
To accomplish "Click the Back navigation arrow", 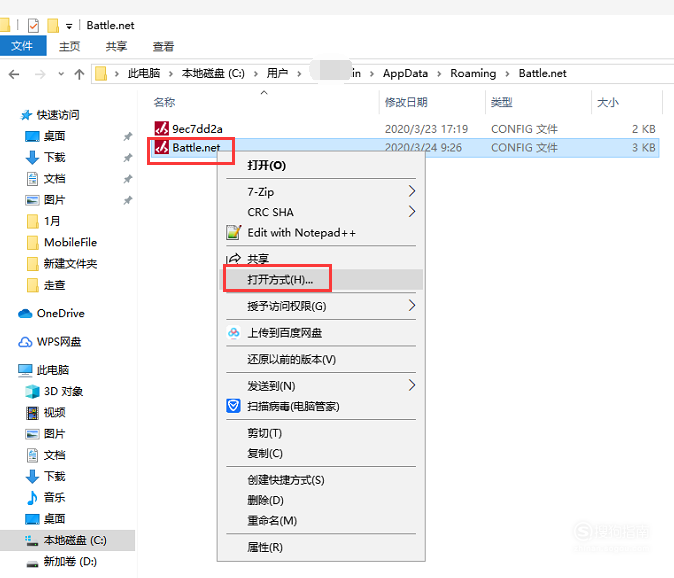I will click(x=14, y=74).
